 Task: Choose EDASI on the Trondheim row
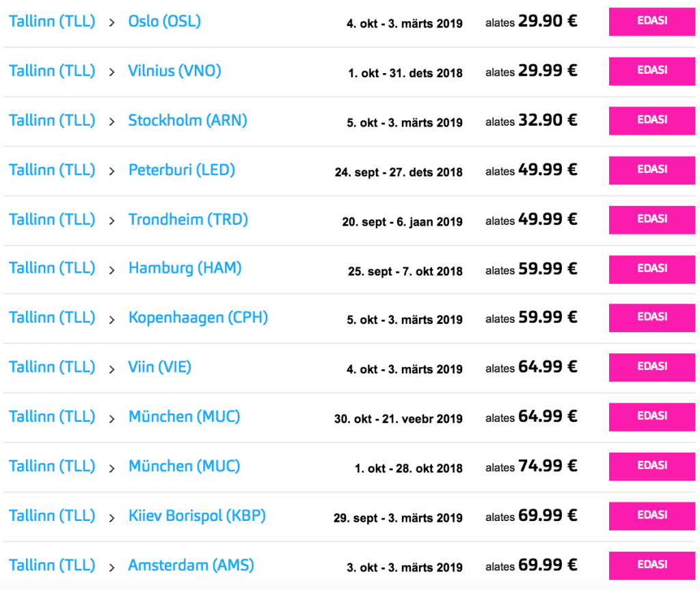pos(651,219)
